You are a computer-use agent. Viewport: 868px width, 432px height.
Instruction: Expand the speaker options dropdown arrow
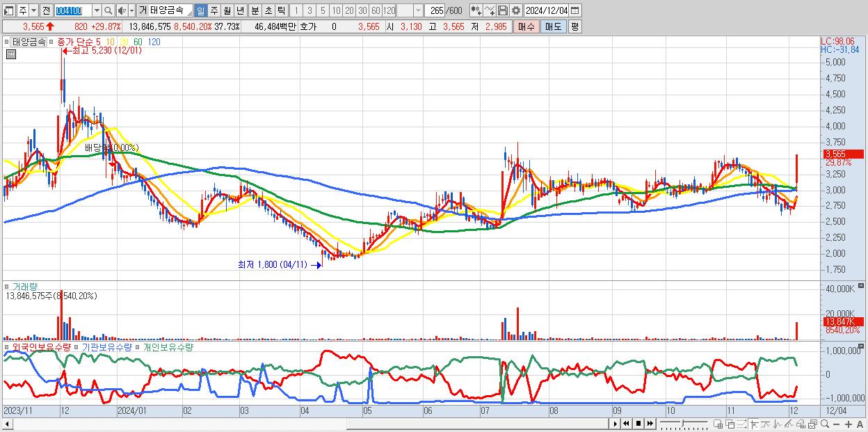[x=131, y=10]
